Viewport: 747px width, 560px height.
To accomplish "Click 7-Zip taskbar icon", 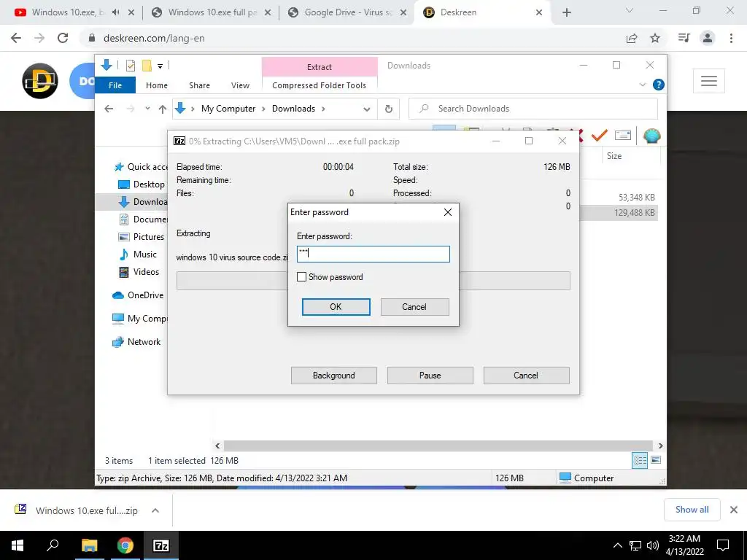I will click(x=161, y=545).
